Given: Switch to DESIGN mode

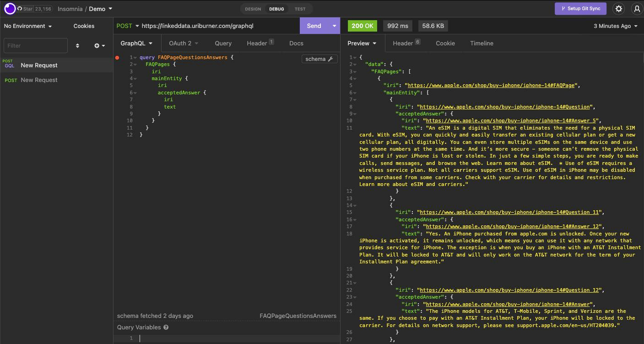Looking at the screenshot, I should 253,9.
